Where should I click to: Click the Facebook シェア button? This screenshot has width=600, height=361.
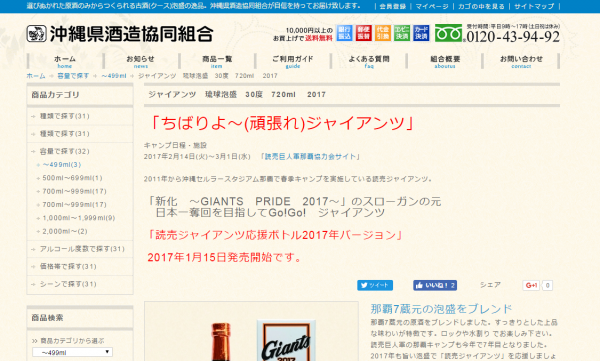coord(490,285)
